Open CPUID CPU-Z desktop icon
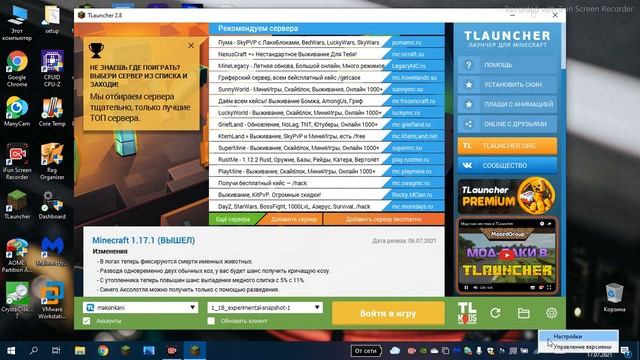Screen dimensions: 640x360 (52, 69)
